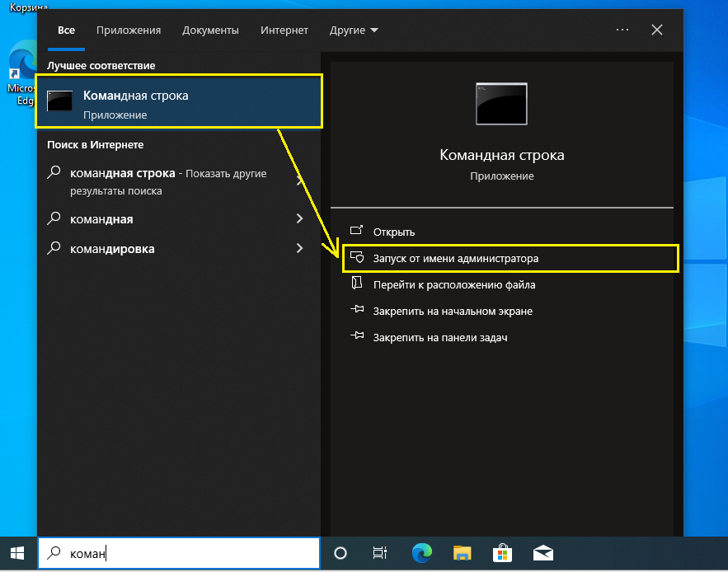Click the Cortana circle icon on taskbar
Image resolution: width=728 pixels, height=572 pixels.
click(341, 553)
